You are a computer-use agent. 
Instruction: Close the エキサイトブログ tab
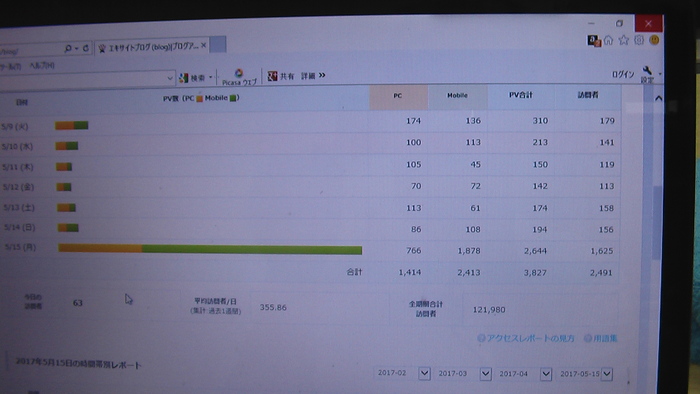204,46
